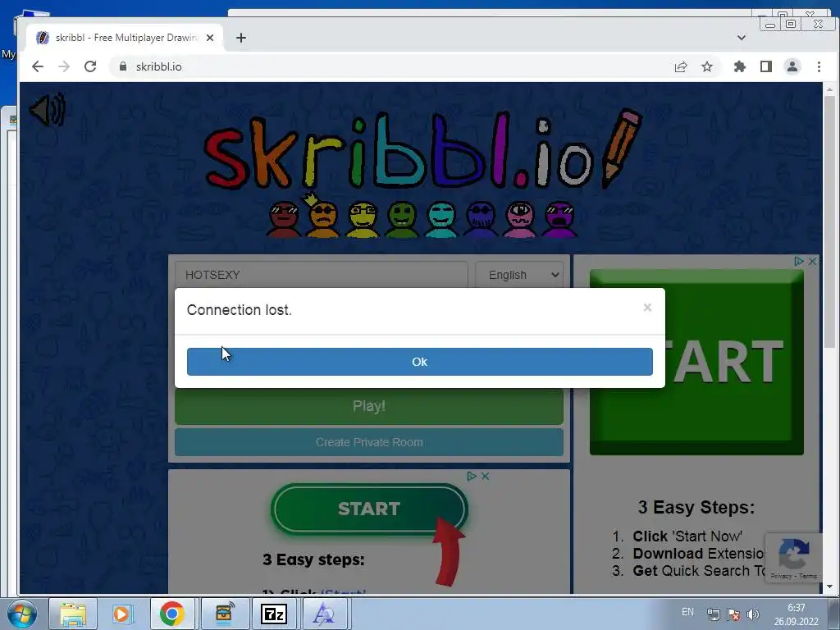This screenshot has height=630, width=840.
Task: Click the cyan avatar
Action: [x=441, y=220]
